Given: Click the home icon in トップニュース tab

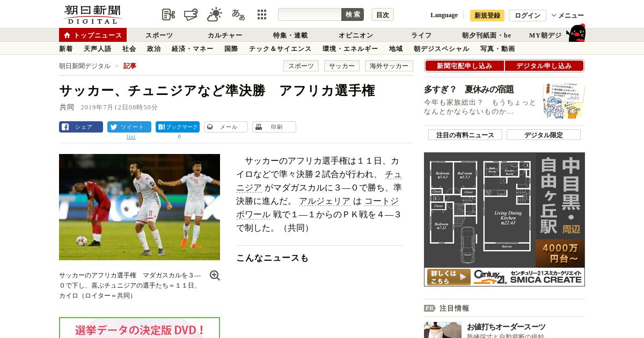Looking at the screenshot, I should coord(67,35).
